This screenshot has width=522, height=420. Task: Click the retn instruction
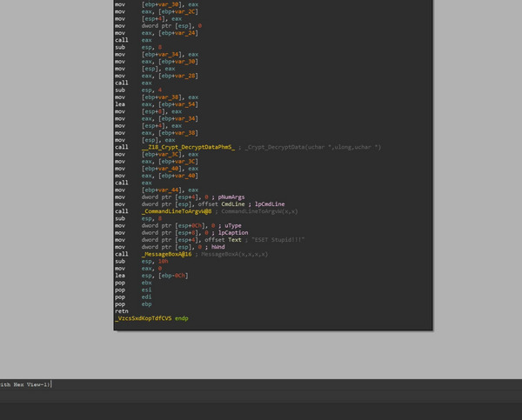(120, 311)
